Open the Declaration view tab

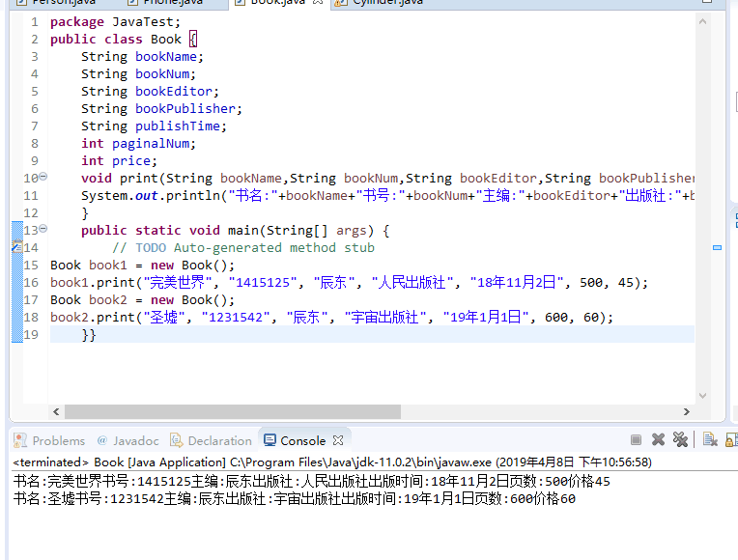pyautogui.click(x=211, y=440)
